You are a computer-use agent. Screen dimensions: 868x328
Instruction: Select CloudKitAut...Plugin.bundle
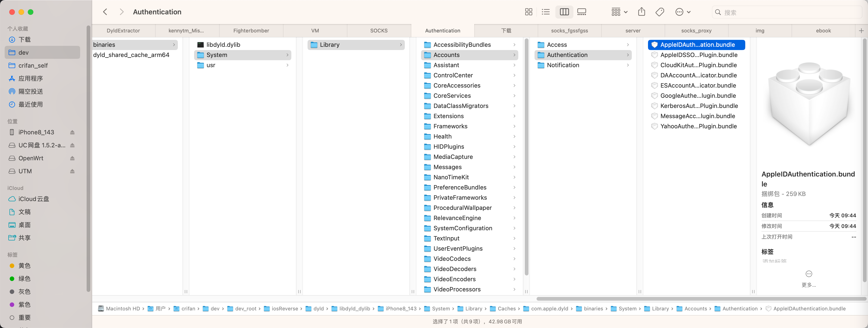point(696,65)
